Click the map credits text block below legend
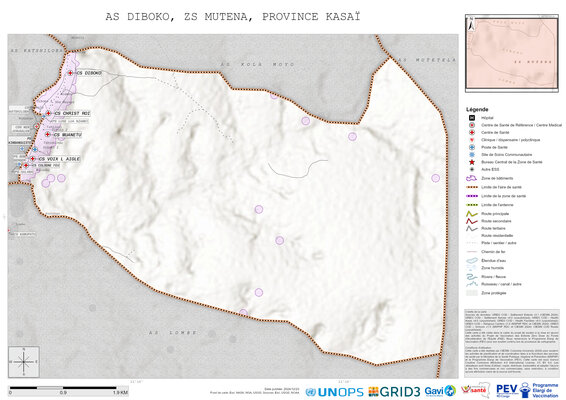The width and height of the screenshot is (566, 400). click(x=512, y=343)
